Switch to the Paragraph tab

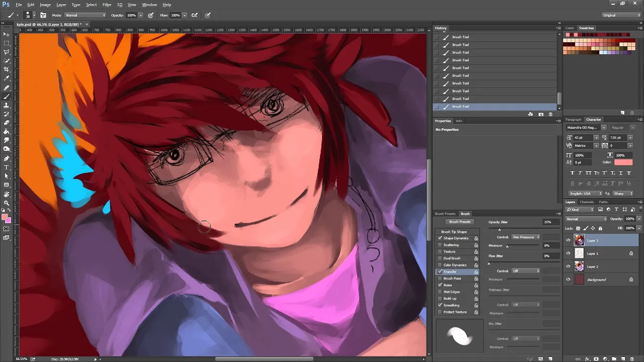[573, 120]
